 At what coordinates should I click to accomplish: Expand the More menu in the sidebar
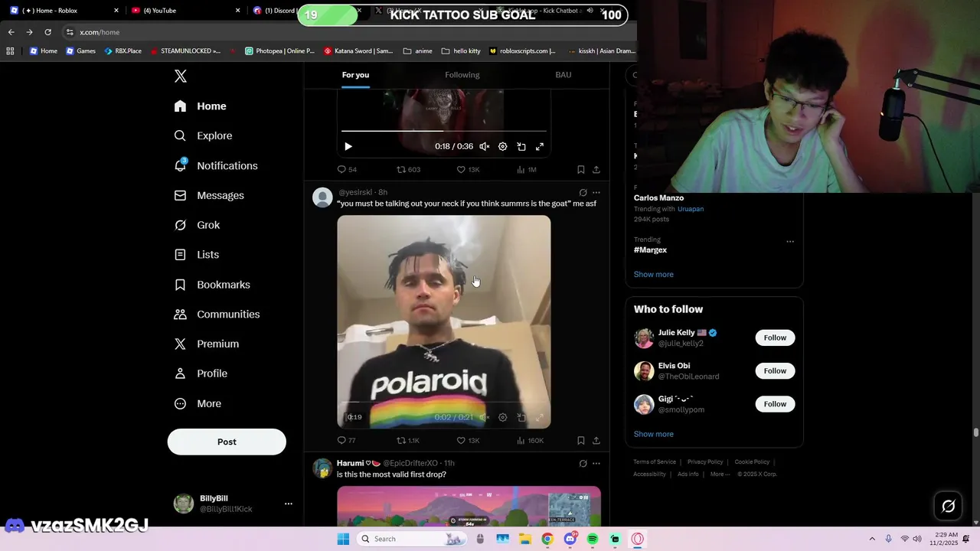[198, 403]
